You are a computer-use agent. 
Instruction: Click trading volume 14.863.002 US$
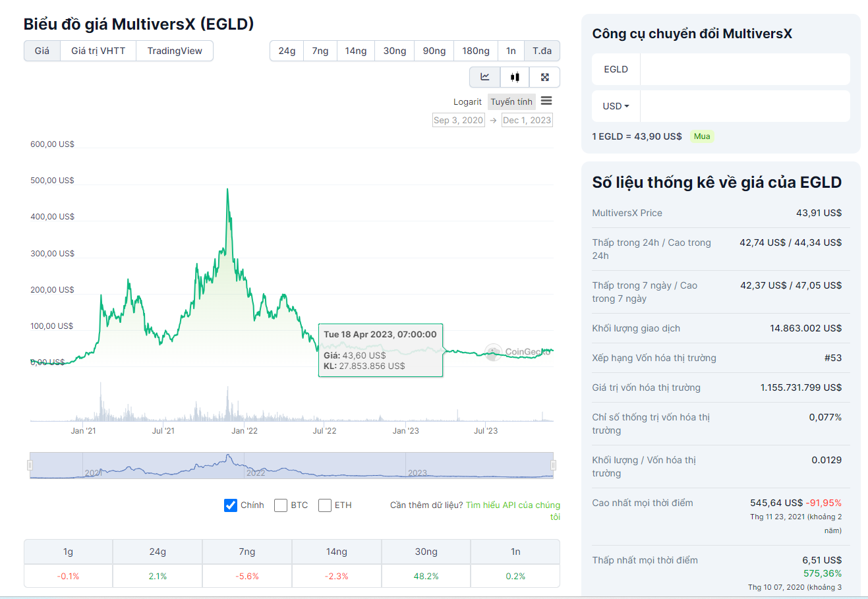click(x=805, y=328)
